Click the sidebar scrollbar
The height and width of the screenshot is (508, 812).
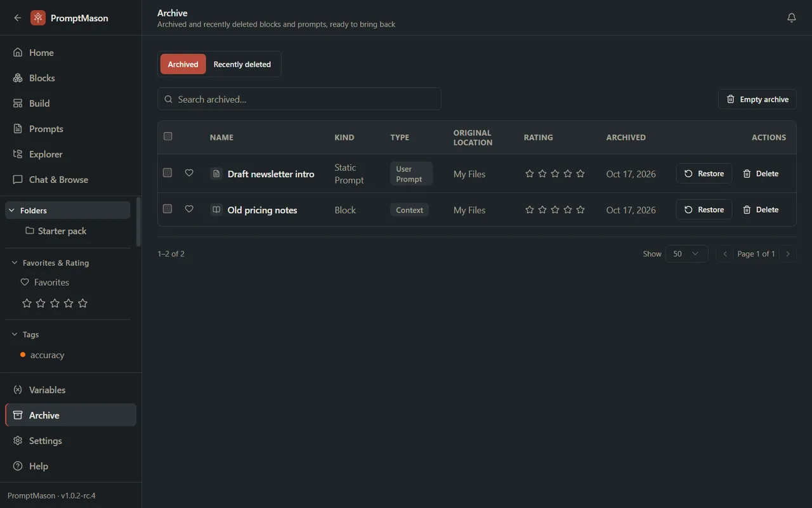(138, 221)
